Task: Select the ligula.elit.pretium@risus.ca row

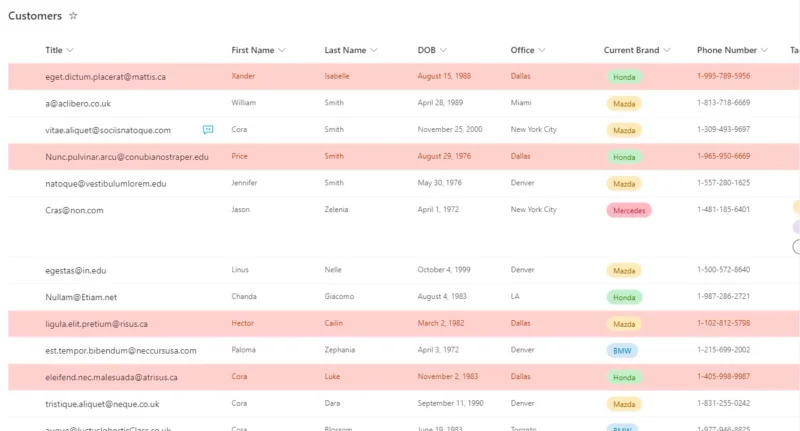Action: click(404, 323)
